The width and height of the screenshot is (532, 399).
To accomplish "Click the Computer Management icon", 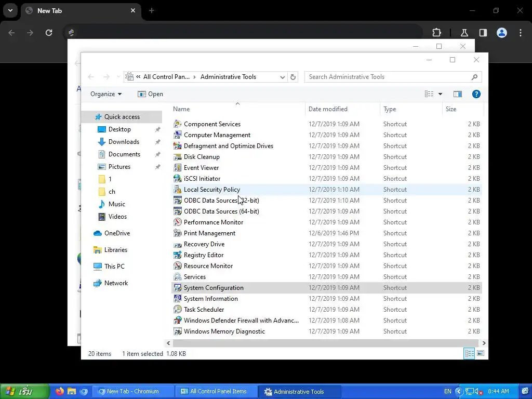I will pos(178,135).
